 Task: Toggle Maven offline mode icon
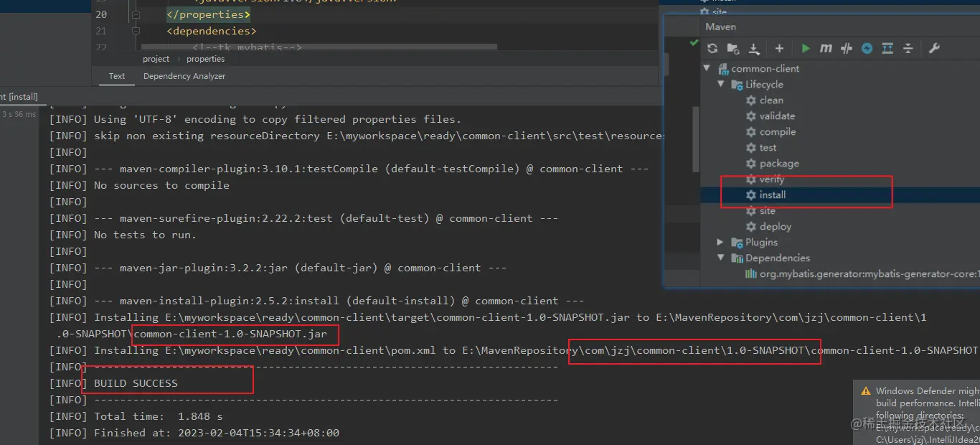click(847, 48)
